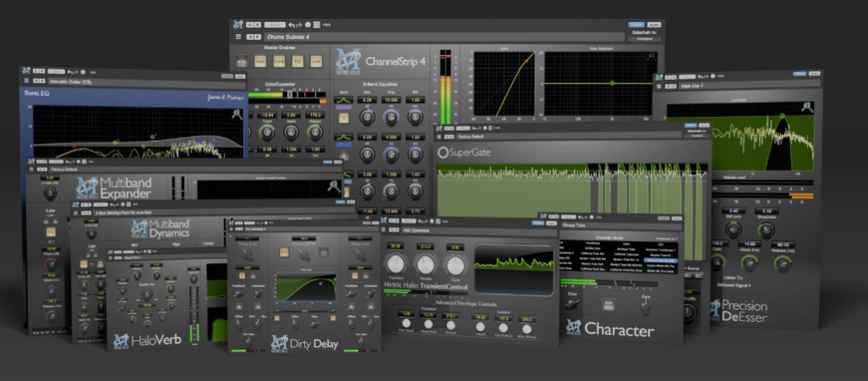
Task: Select highlighted Modern Tube Mic model in Character list
Action: [662, 259]
